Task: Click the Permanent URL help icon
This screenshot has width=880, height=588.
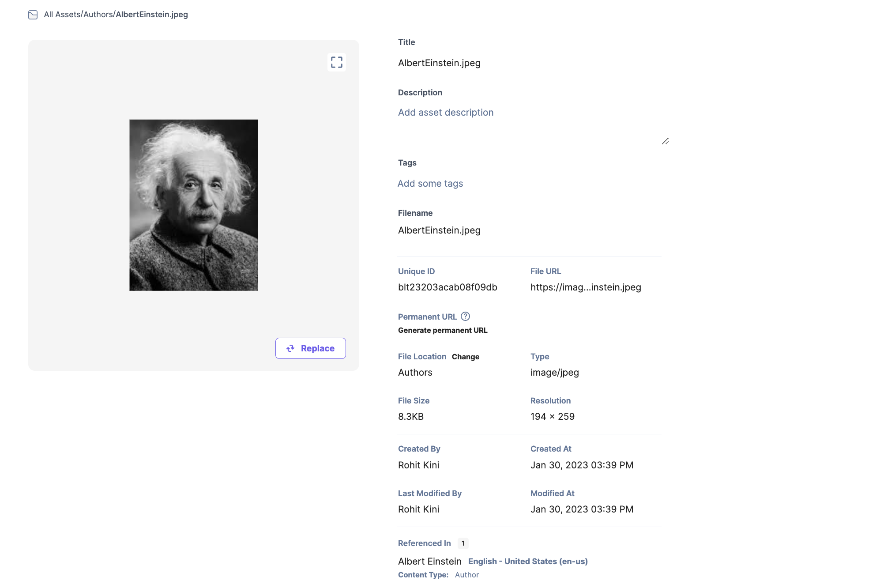Action: [x=465, y=317]
